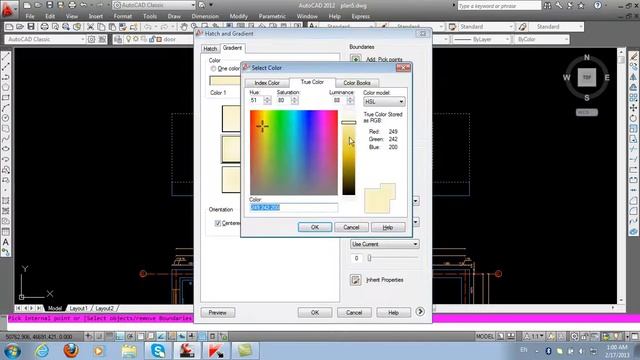640x360 pixels.
Task: Toggle the Centered checkbox
Action: tap(218, 223)
